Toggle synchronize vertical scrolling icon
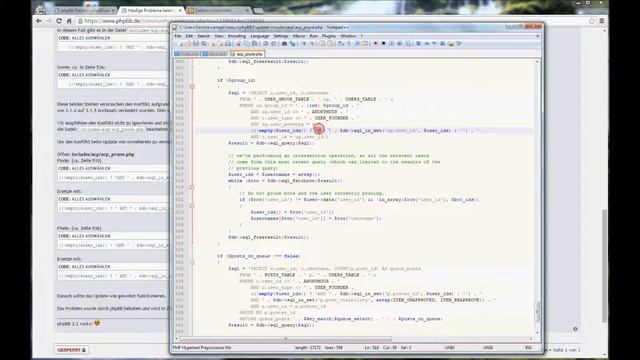 [322, 43]
